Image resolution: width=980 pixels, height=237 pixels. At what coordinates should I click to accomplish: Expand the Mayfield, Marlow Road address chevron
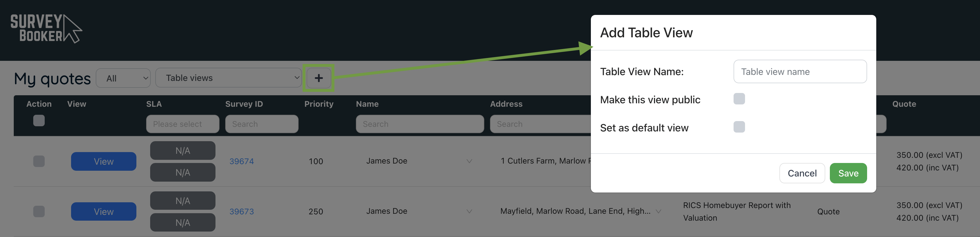point(658,211)
